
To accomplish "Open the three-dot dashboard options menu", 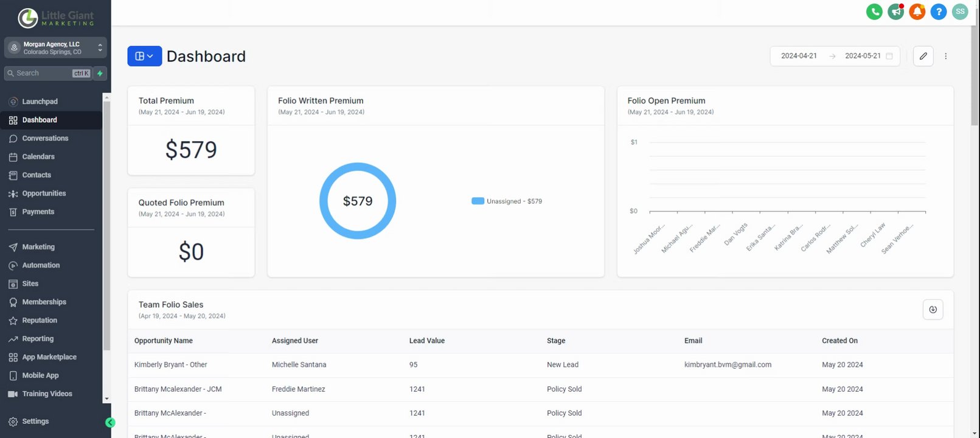I will pos(945,56).
